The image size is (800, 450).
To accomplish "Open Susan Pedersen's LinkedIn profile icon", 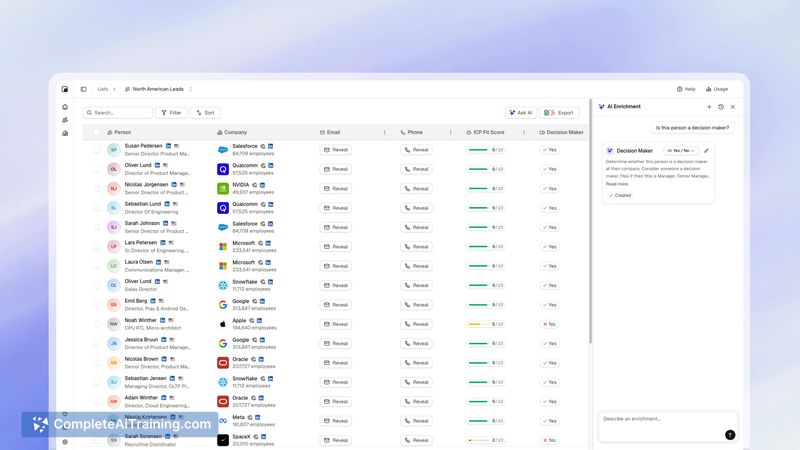I will tap(168, 146).
